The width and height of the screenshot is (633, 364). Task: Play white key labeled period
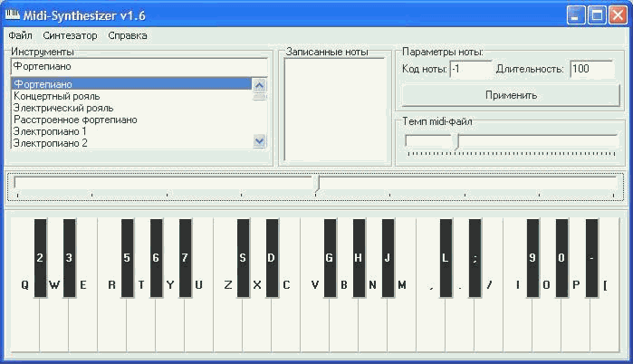coord(460,323)
